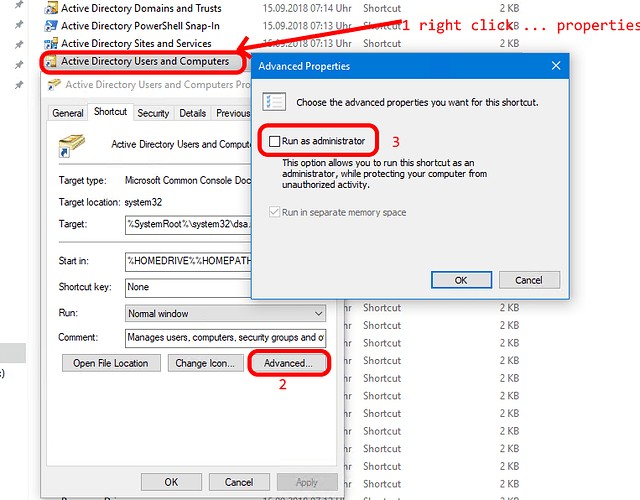The height and width of the screenshot is (500, 640).
Task: Click the 2 KB size of Domains and Trusts
Action: point(509,8)
